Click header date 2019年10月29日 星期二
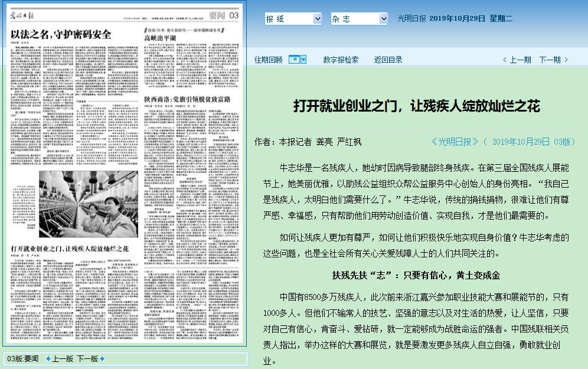588x369 pixels. 471,18
